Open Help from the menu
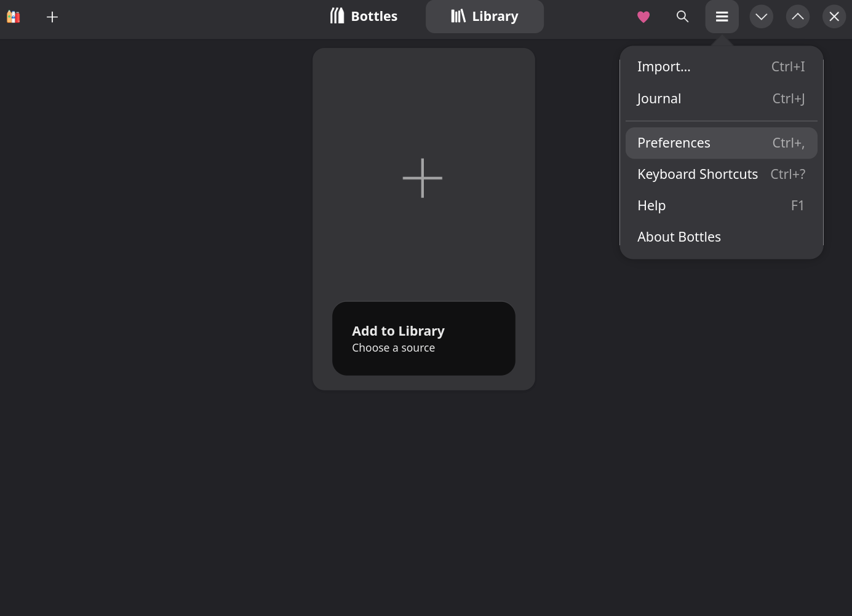Viewport: 852px width, 616px height. [722, 205]
